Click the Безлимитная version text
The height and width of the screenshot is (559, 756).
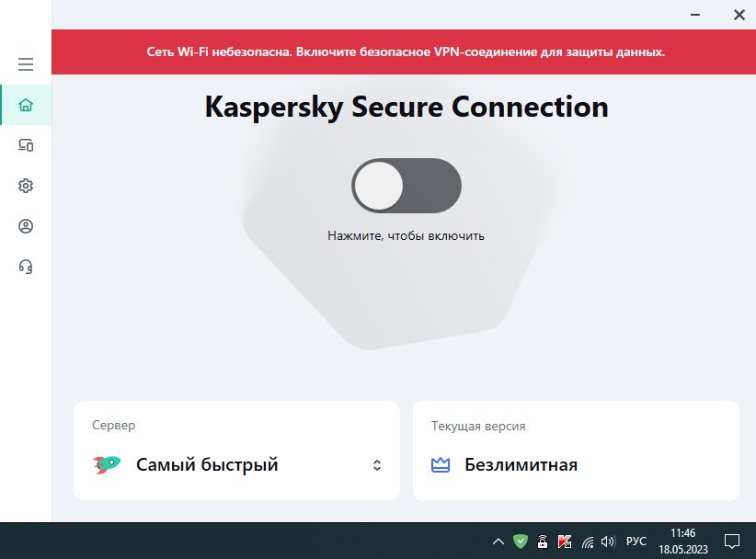(521, 465)
